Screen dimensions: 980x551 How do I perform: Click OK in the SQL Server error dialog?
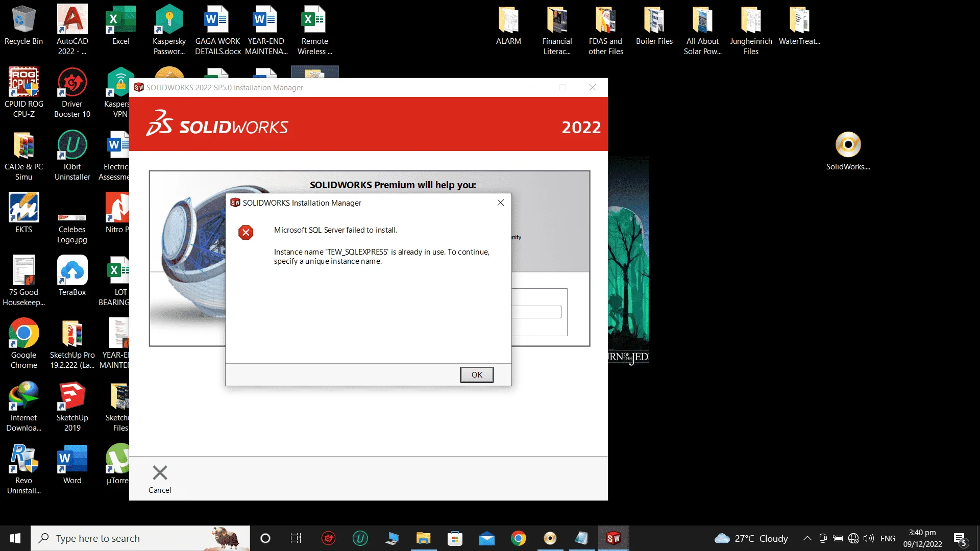click(x=477, y=374)
